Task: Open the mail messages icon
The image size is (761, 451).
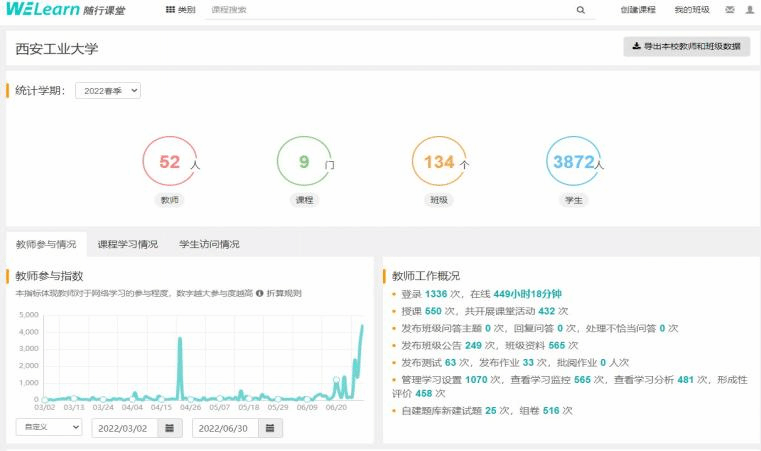Action: pos(730,10)
